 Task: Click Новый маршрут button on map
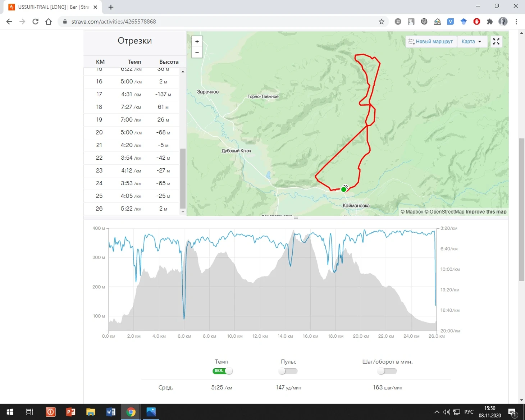(x=431, y=42)
